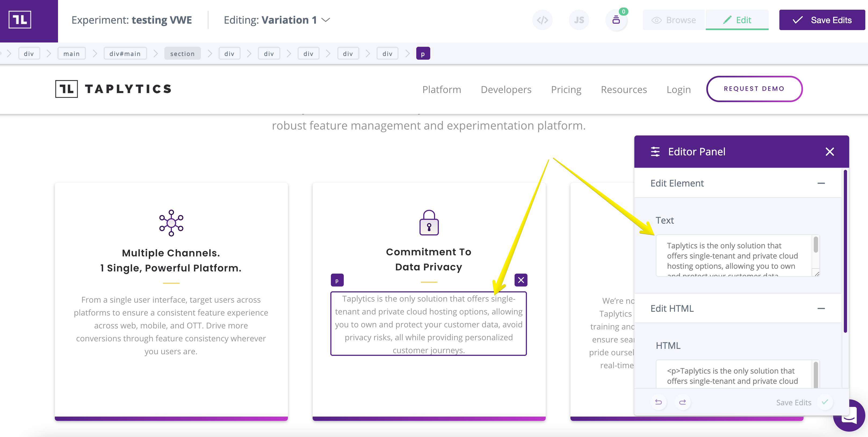868x437 pixels.
Task: Click the HTML textarea scrollbar
Action: click(816, 375)
